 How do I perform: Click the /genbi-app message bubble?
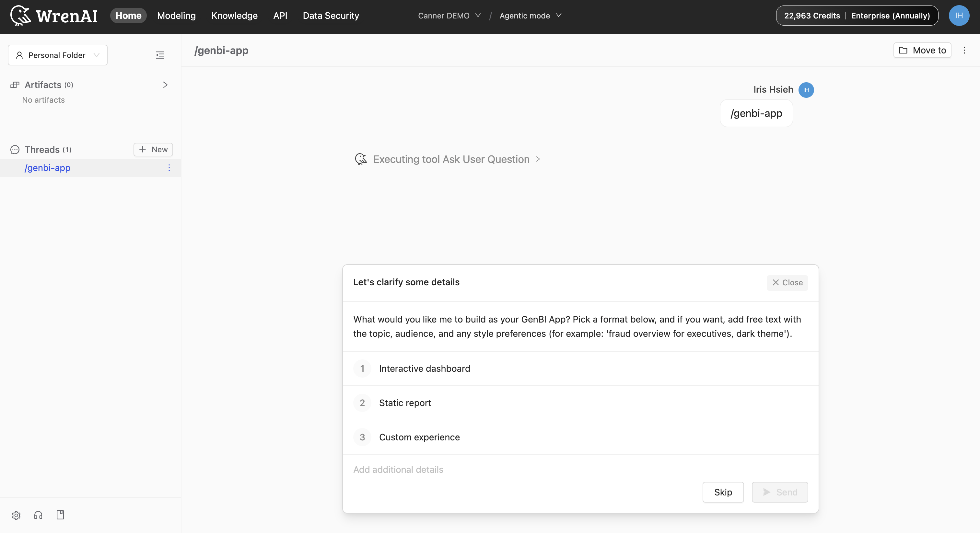756,113
